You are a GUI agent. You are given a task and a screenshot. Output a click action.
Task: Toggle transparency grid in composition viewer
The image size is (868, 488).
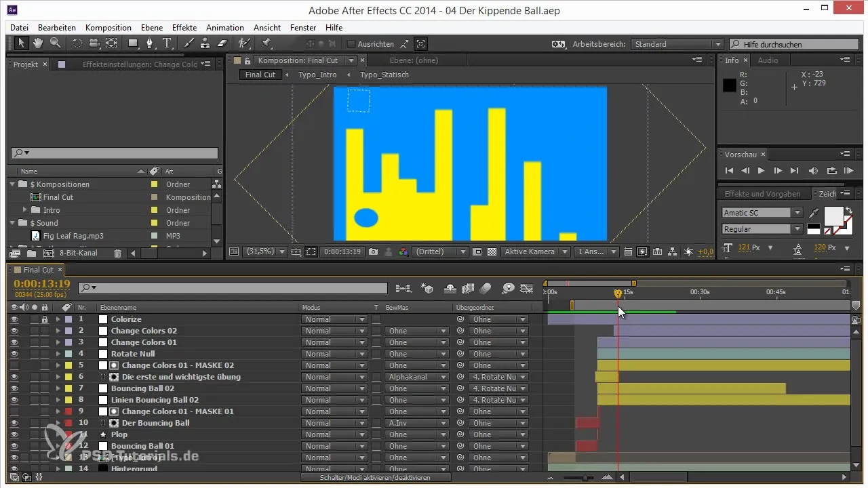coord(492,251)
